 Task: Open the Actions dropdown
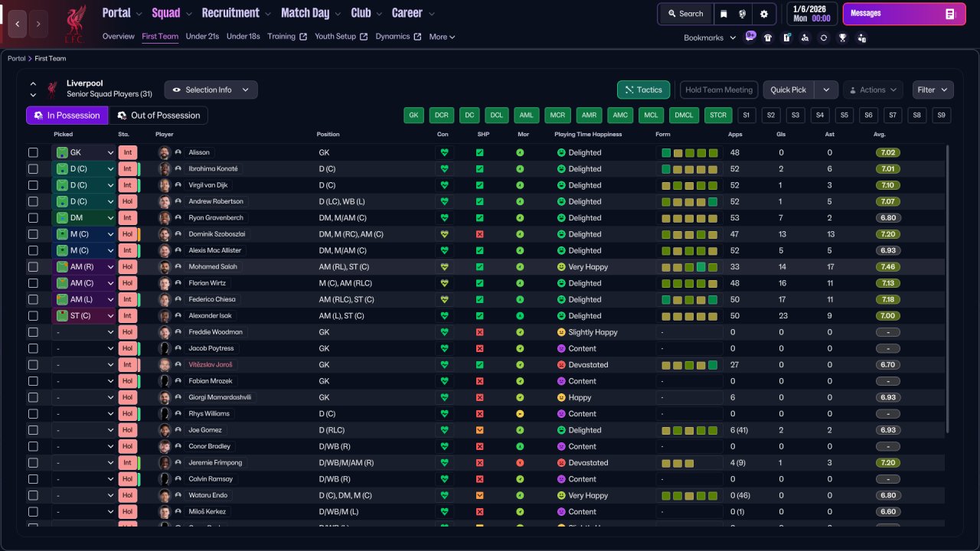point(873,90)
